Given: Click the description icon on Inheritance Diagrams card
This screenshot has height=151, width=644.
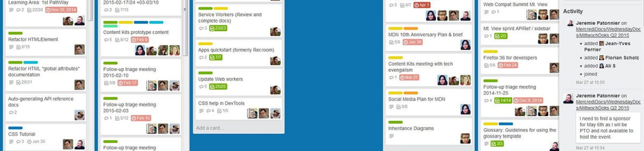Looking at the screenshot, I should (x=391, y=136).
